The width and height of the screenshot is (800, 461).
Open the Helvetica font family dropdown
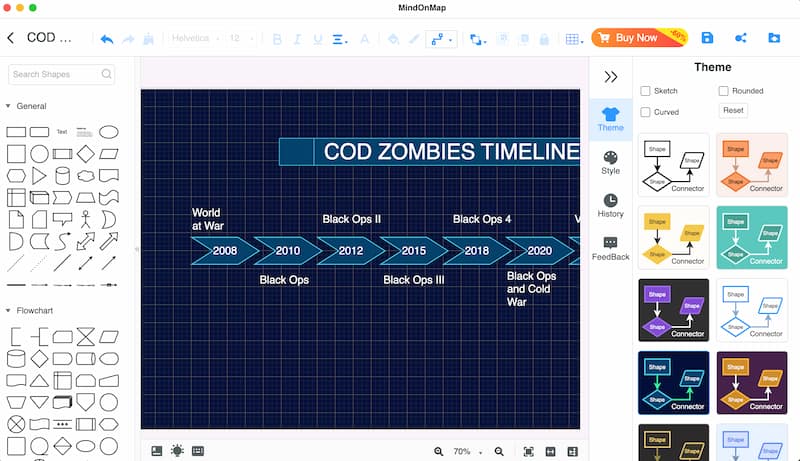(195, 38)
